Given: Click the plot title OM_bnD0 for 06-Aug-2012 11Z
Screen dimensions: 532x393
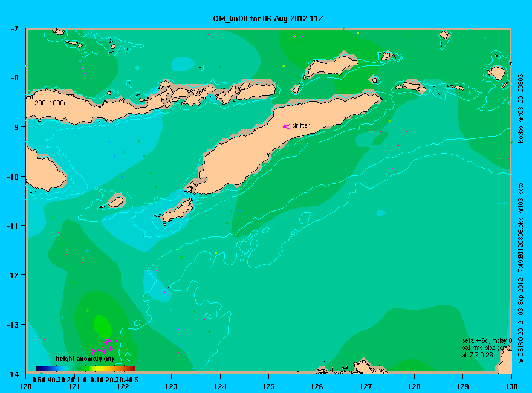Looking at the screenshot, I should tap(268, 19).
